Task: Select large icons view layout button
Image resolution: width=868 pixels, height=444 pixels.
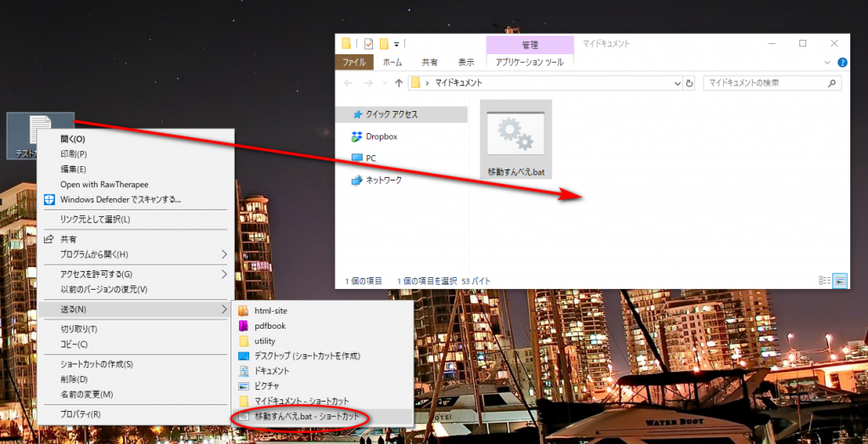Action: [x=839, y=280]
